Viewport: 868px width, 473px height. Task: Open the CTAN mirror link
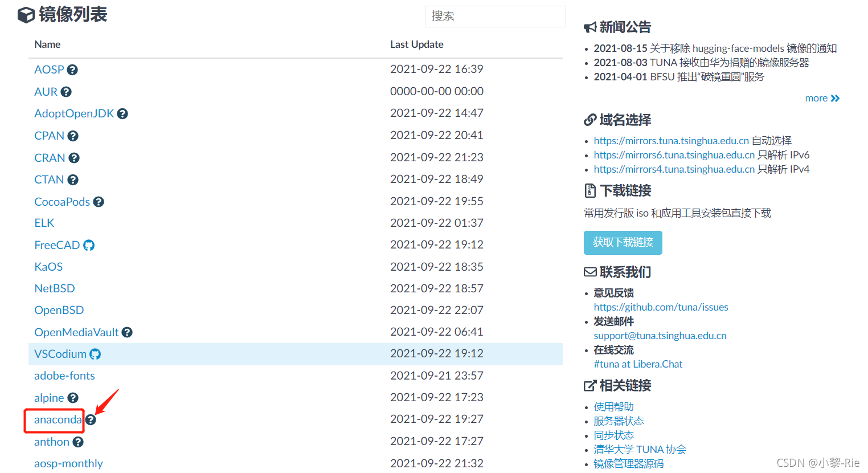click(x=49, y=180)
